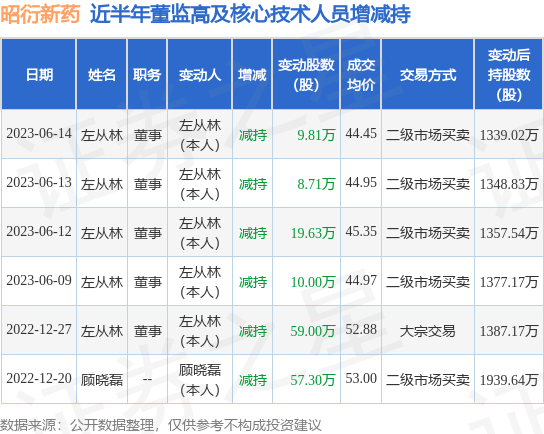The image size is (544, 434).
Task: Click 减持 in the 2023-06-14 row
Action: 253,135
